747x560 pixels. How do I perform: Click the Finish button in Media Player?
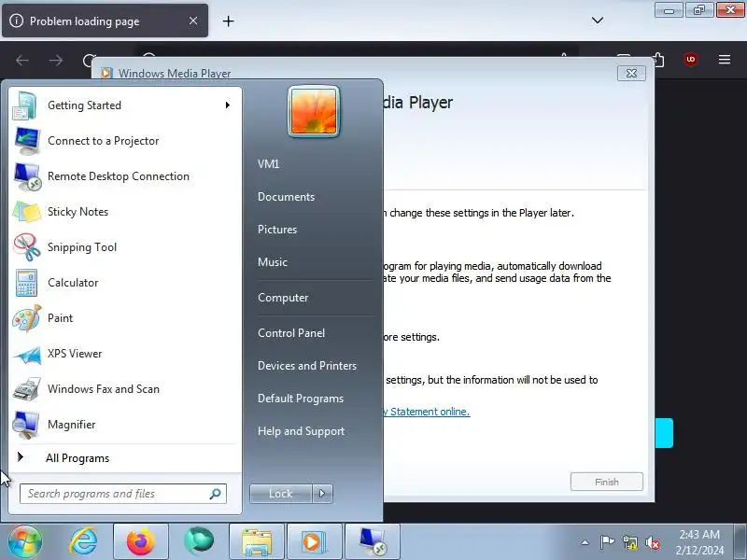click(607, 482)
